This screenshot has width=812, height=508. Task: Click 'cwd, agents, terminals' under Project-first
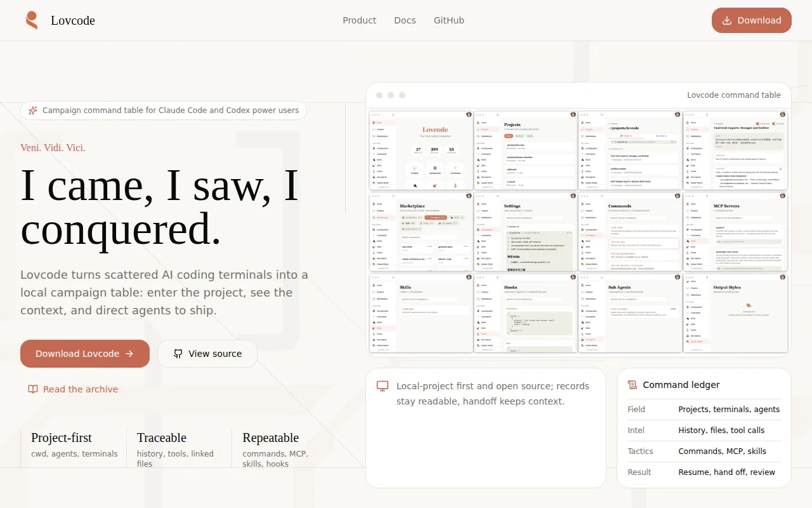coord(74,454)
